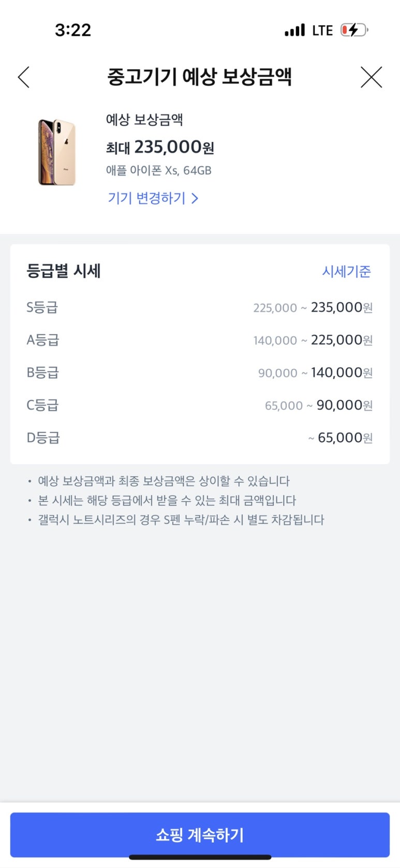This screenshot has width=400, height=868.
Task: Tap the 애플 아이폰 Xs, 64GB device name
Action: 158,170
